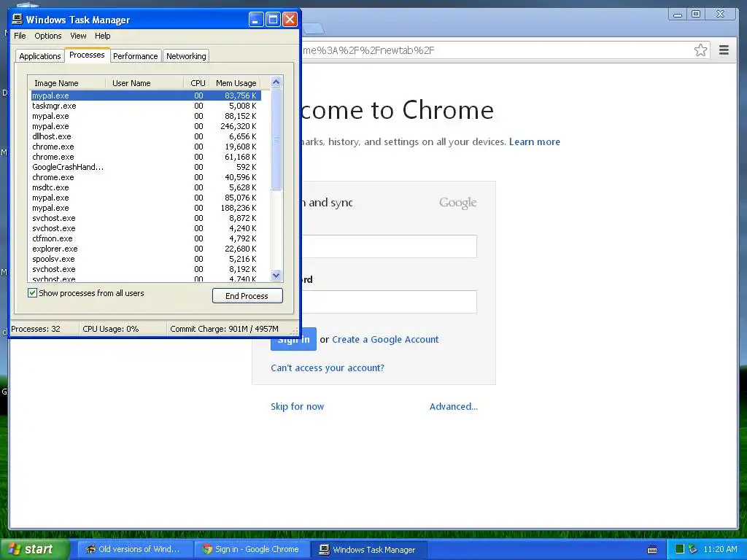The width and height of the screenshot is (747, 560).
Task: Click Create a Google Account link
Action: (385, 340)
